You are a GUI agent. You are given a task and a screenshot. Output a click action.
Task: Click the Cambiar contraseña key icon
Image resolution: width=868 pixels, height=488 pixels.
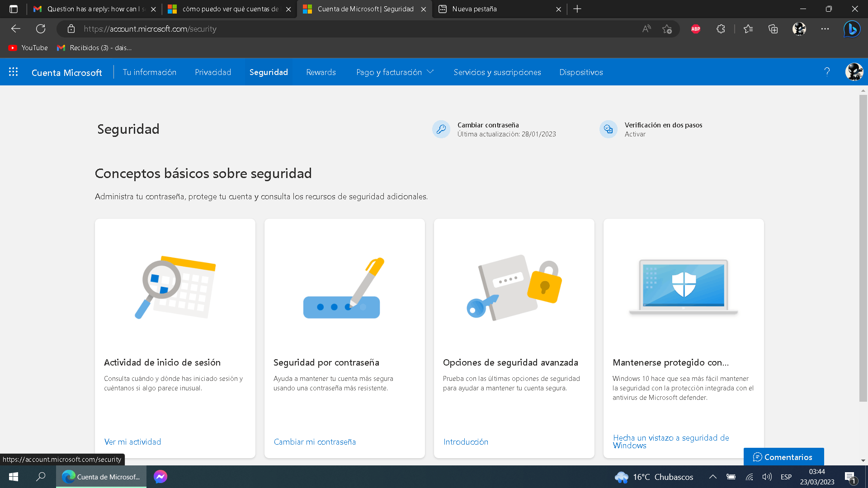click(x=441, y=129)
